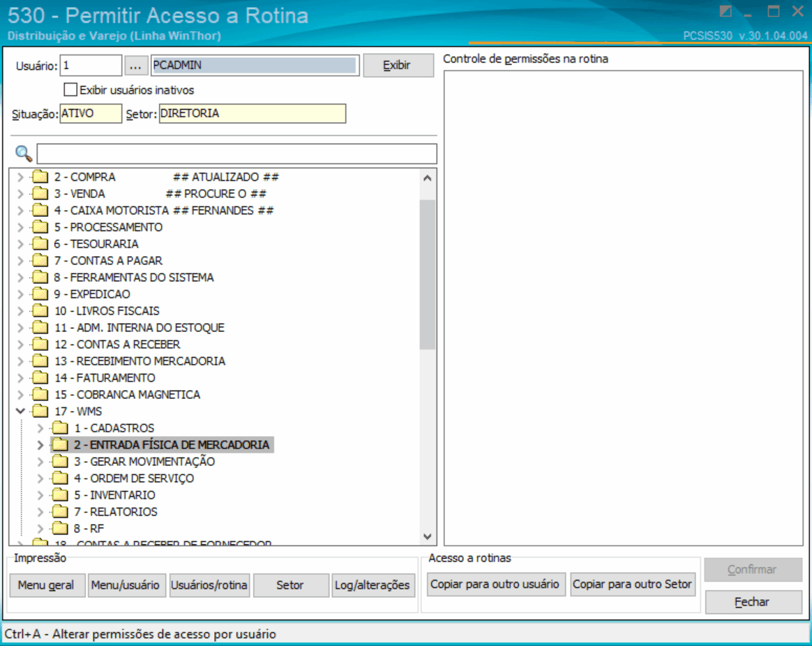Expand 2 - ENTRADA FÍSICA DE MERCADORIA node
812x646 pixels.
[40, 444]
